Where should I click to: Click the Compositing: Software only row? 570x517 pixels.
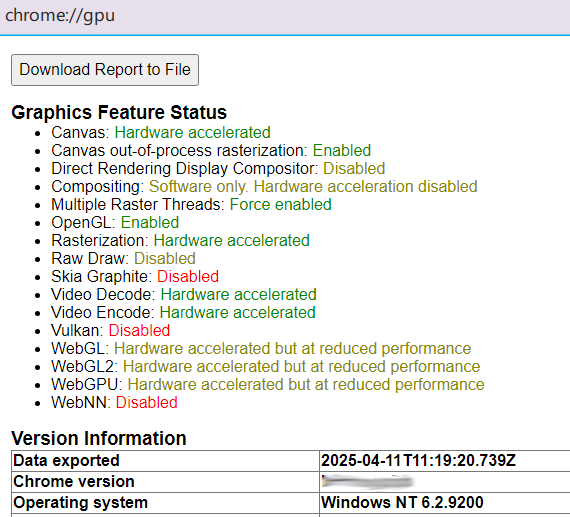pyautogui.click(x=264, y=187)
